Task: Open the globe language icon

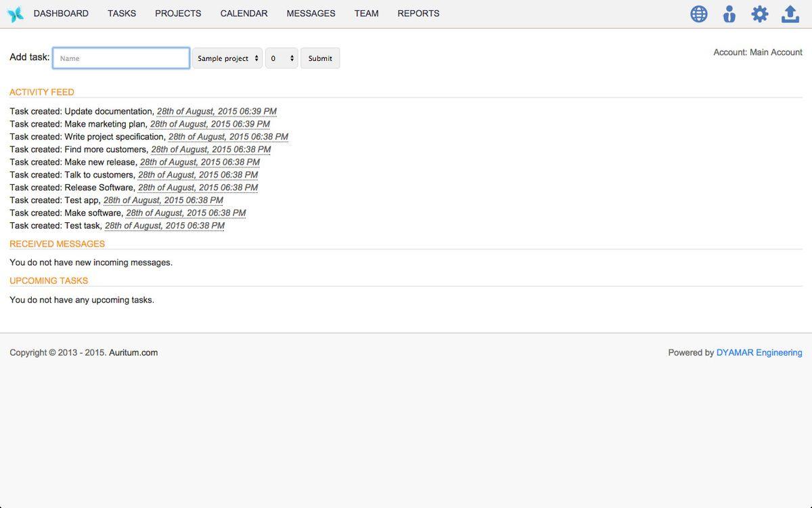Action: pyautogui.click(x=698, y=14)
